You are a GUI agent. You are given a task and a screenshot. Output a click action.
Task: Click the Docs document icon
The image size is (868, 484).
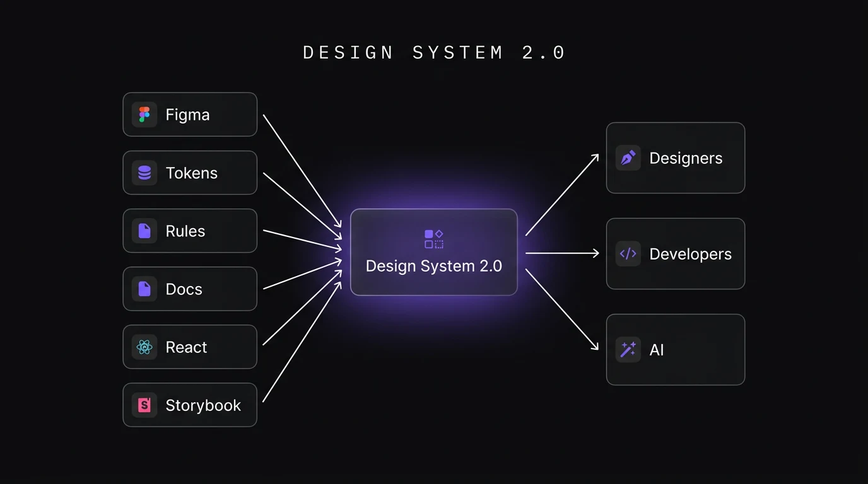pos(144,289)
